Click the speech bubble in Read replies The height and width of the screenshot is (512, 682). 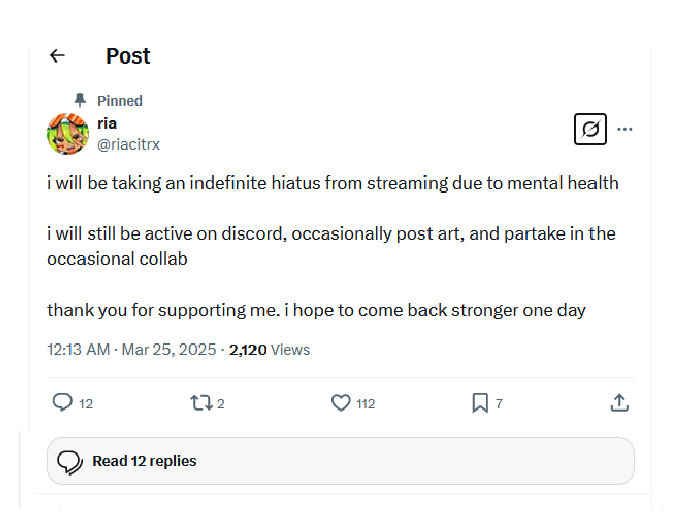(x=70, y=461)
